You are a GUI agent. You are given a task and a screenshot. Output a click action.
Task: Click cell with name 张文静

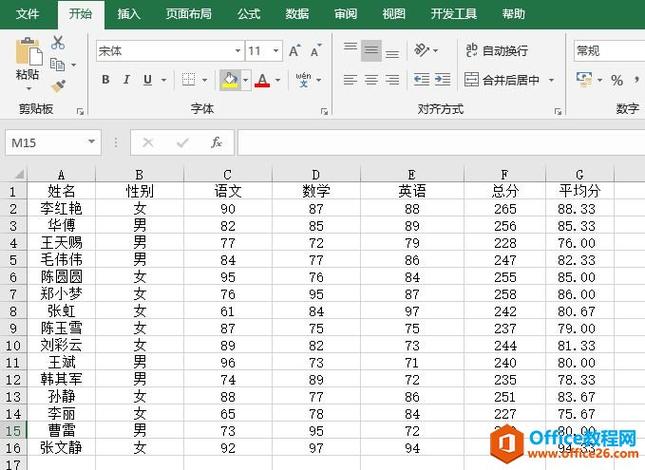(x=61, y=447)
